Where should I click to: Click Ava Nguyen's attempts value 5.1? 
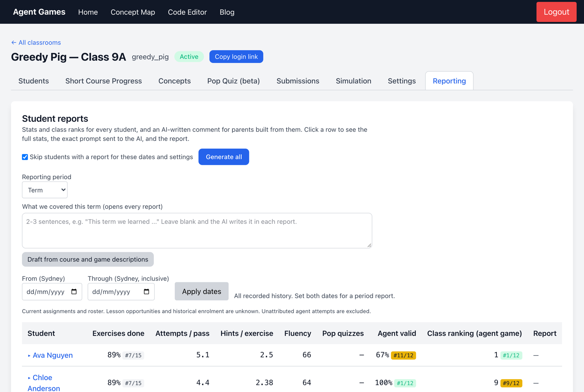pos(203,355)
